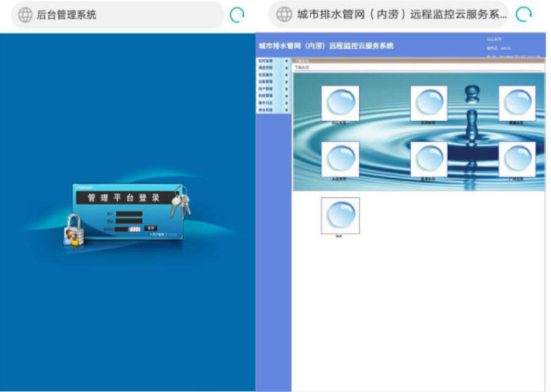
Task: Click the reload icon beside 后台管理系统 tab title
Action: pos(237,15)
